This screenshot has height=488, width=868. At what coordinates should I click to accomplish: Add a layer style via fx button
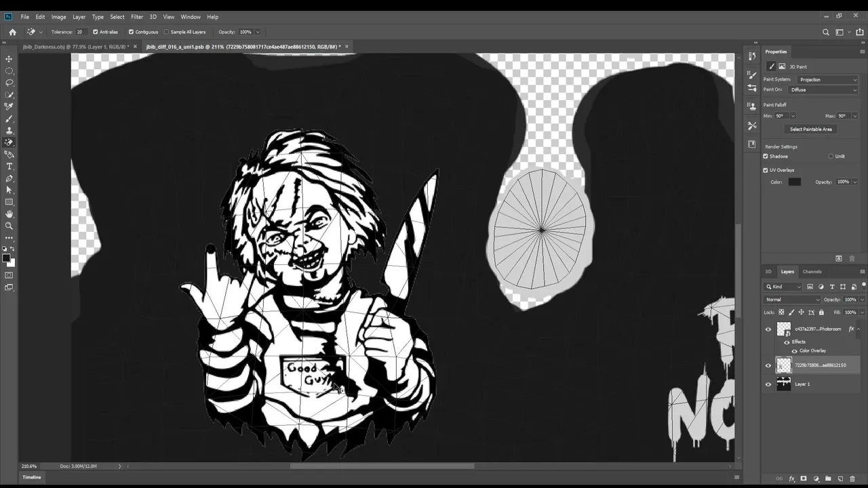tap(791, 479)
